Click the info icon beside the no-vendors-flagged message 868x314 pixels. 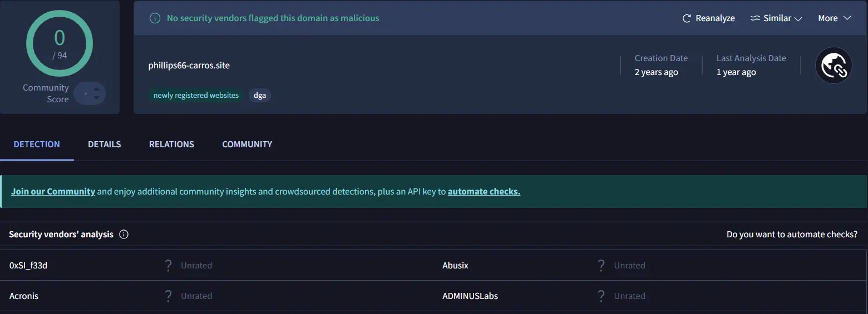tap(155, 18)
